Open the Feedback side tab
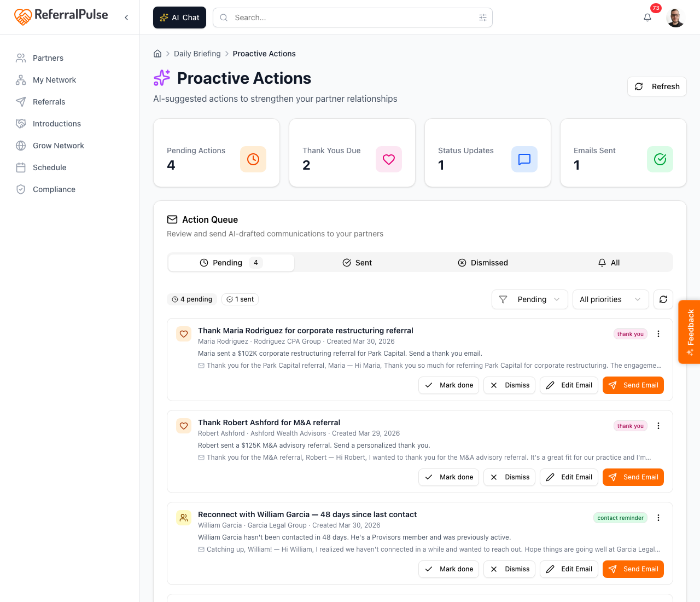 (x=690, y=332)
